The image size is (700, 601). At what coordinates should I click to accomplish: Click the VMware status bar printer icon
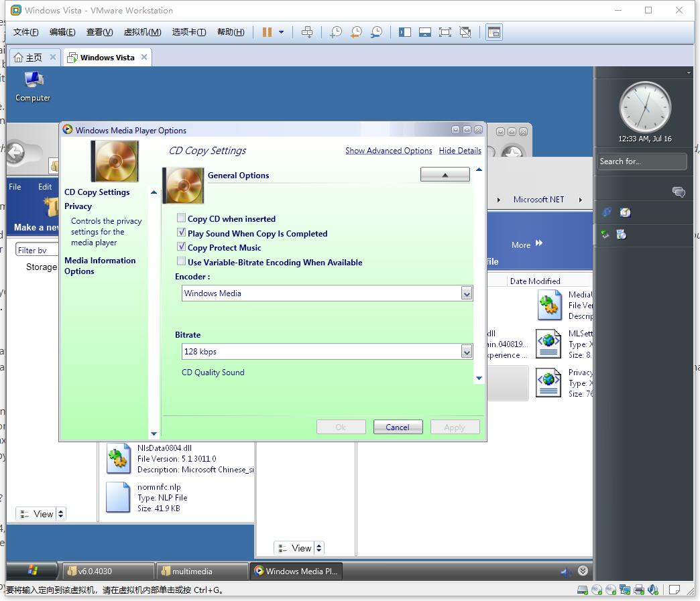(x=639, y=590)
